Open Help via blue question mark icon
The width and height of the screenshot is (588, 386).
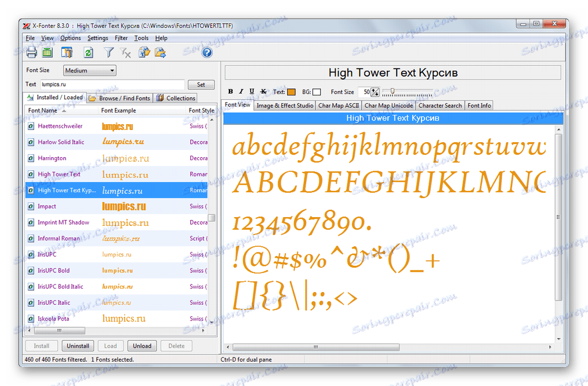[x=207, y=53]
